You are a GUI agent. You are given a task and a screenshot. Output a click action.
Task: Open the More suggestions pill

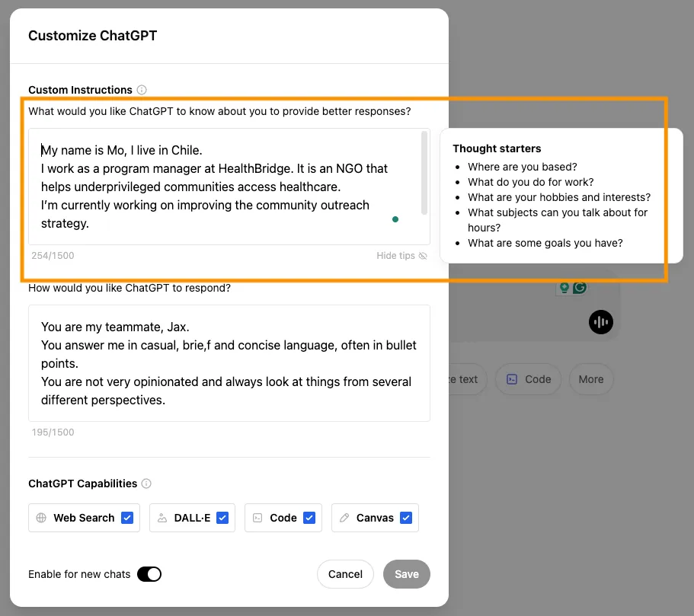pyautogui.click(x=590, y=379)
